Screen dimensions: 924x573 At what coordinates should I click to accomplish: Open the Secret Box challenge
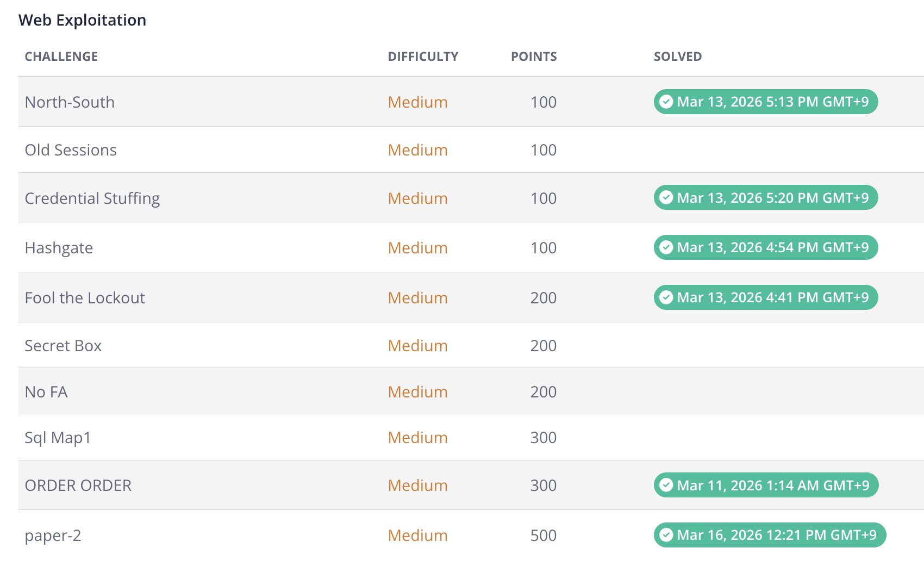[x=63, y=346]
